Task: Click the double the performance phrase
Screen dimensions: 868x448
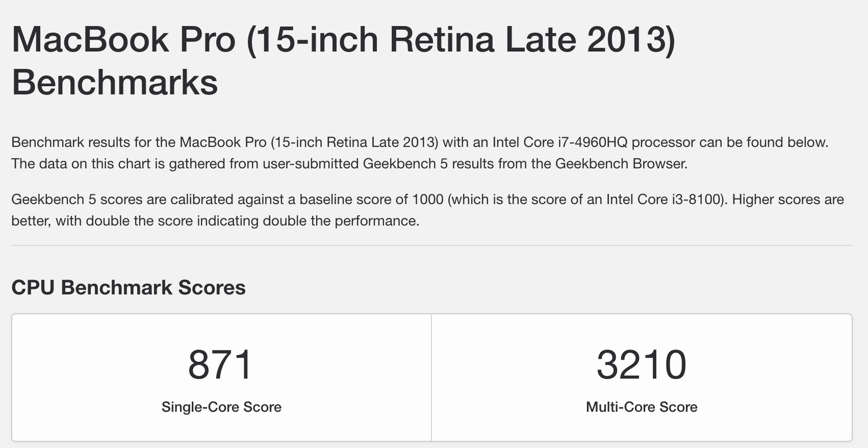Action: coord(341,220)
